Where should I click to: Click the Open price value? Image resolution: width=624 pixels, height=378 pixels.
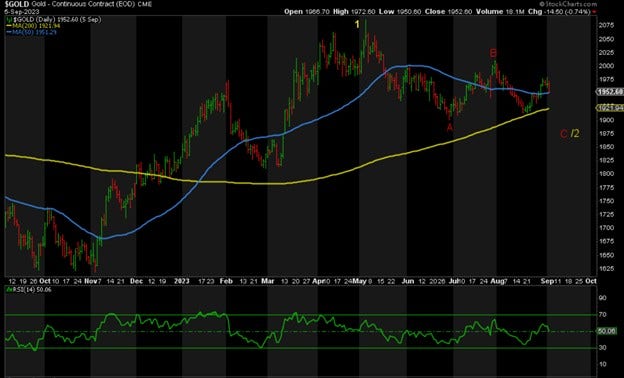click(x=317, y=12)
